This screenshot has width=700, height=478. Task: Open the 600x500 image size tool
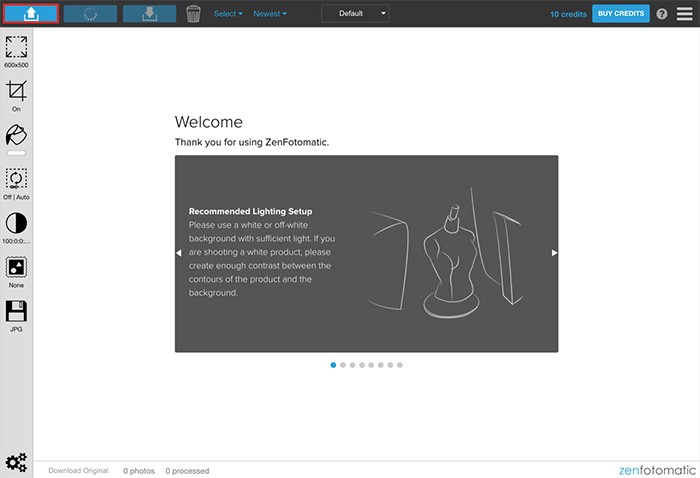(x=16, y=47)
